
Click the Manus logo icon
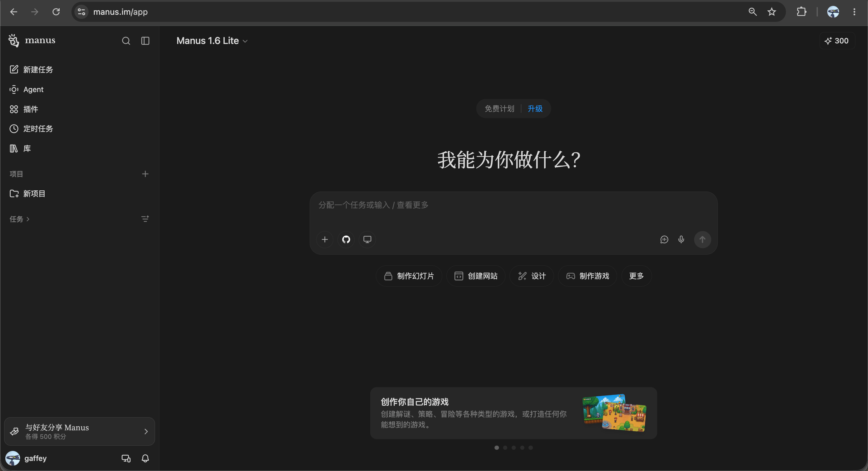pyautogui.click(x=14, y=40)
